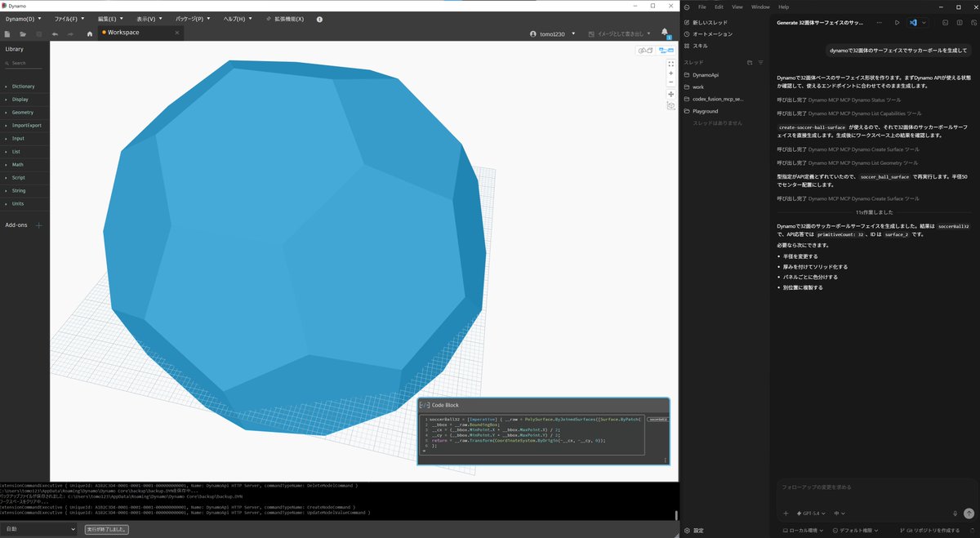This screenshot has width=980, height=538.
Task: Open the Dynamo notification bell
Action: click(665, 33)
